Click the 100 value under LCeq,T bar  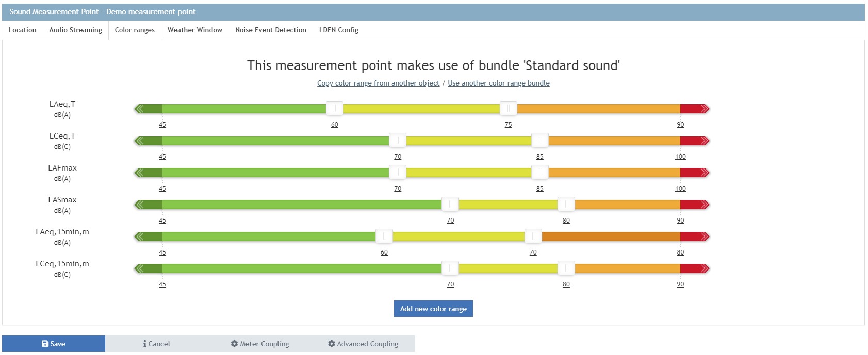[x=680, y=157]
